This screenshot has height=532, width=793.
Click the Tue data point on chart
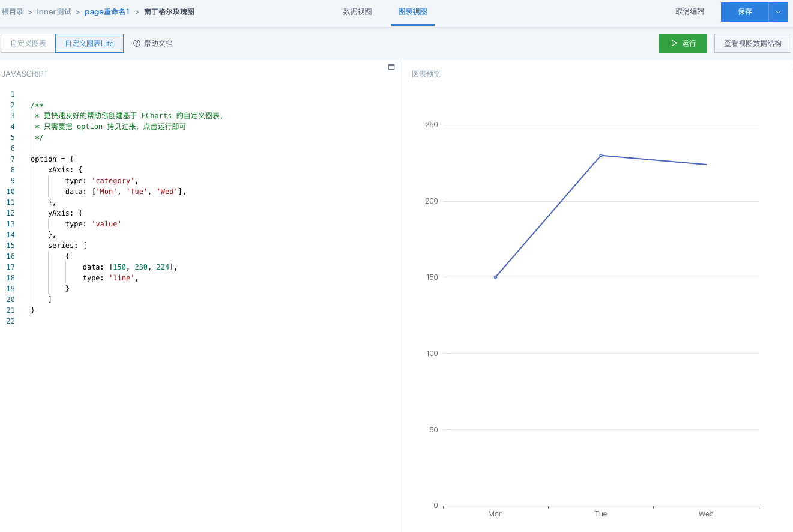(601, 156)
